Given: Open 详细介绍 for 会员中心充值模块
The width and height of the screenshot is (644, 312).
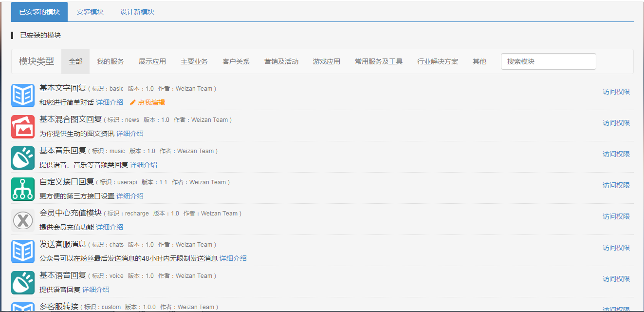Looking at the screenshot, I should point(110,227).
